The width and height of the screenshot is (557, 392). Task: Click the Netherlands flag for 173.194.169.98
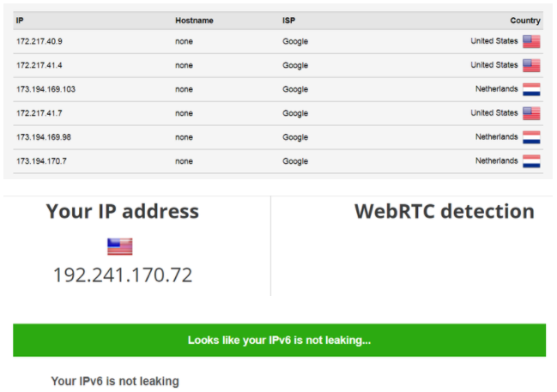tap(531, 137)
